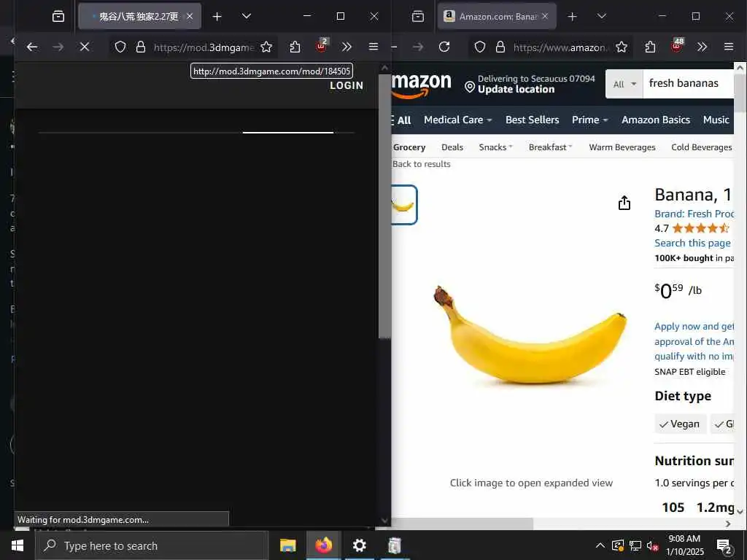Select the Amazon.com Banana tab
This screenshot has height=560, width=747.
(497, 16)
